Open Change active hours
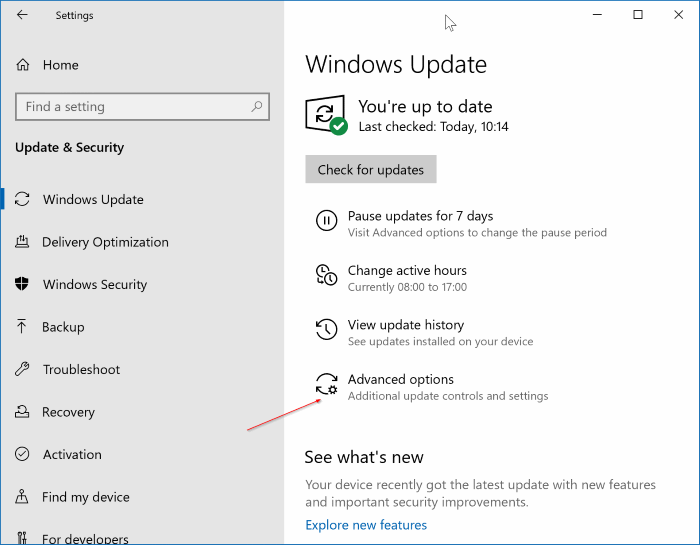Image resolution: width=700 pixels, height=545 pixels. [407, 270]
